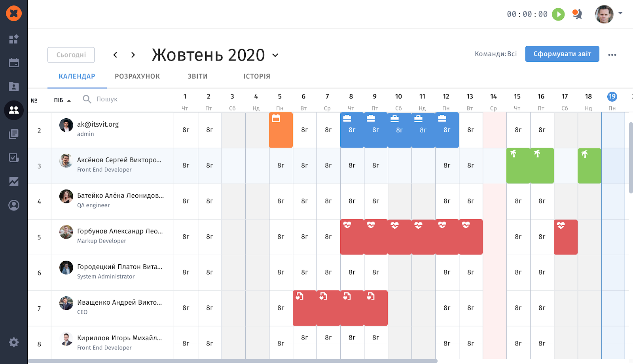Open Горбунов's sick leave cell on October 13
This screenshot has height=364, width=633.
click(x=471, y=237)
